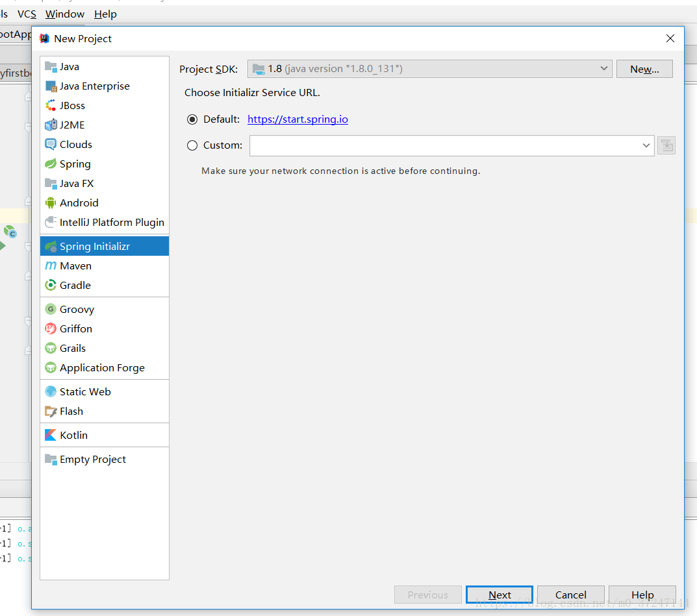Select JBoss project type label
Screen dimensions: 697x616
click(x=73, y=106)
